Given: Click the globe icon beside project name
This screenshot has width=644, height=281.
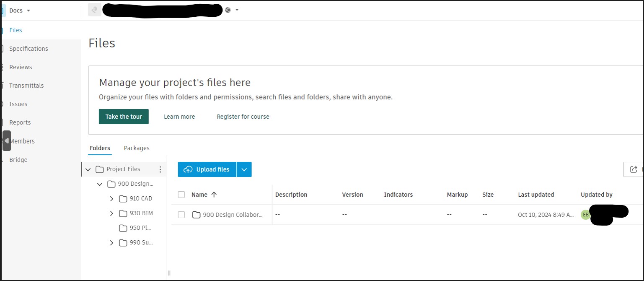Looking at the screenshot, I should [228, 10].
